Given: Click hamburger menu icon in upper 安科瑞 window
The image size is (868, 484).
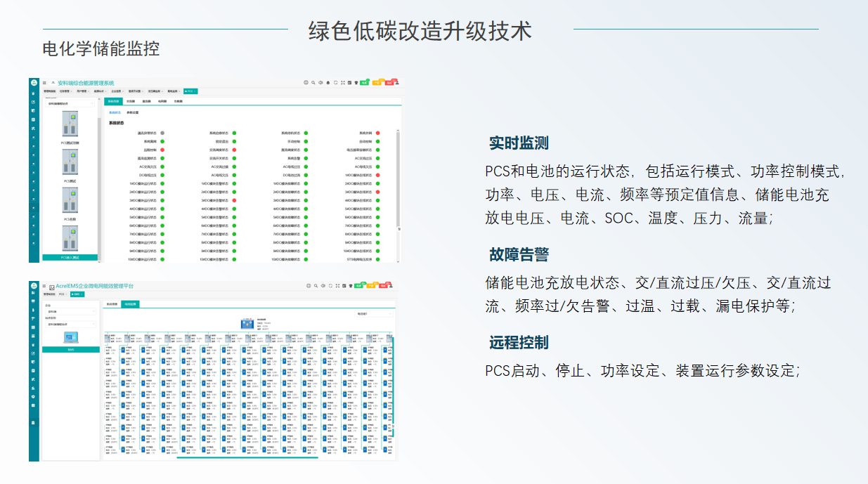Looking at the screenshot, I should [44, 83].
